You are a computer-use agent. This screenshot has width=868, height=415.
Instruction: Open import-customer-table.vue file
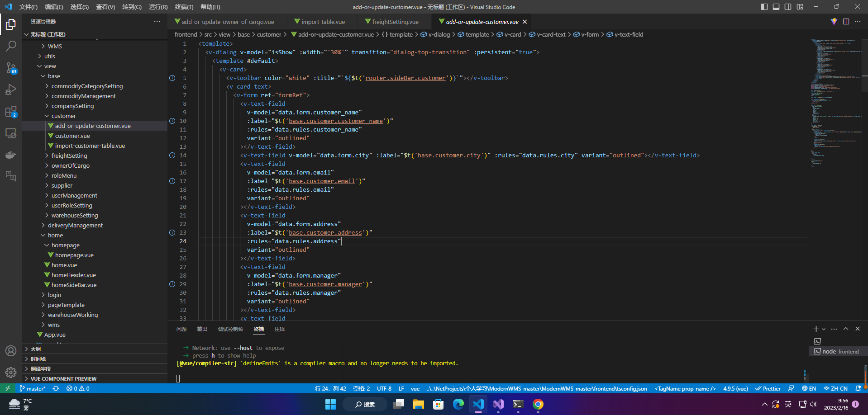[94, 146]
